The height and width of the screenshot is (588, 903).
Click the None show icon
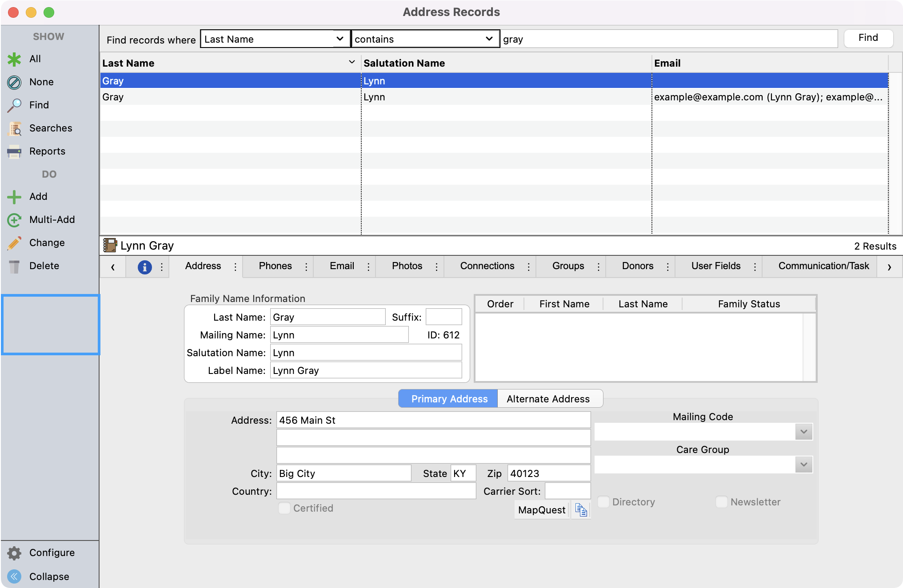coord(14,82)
